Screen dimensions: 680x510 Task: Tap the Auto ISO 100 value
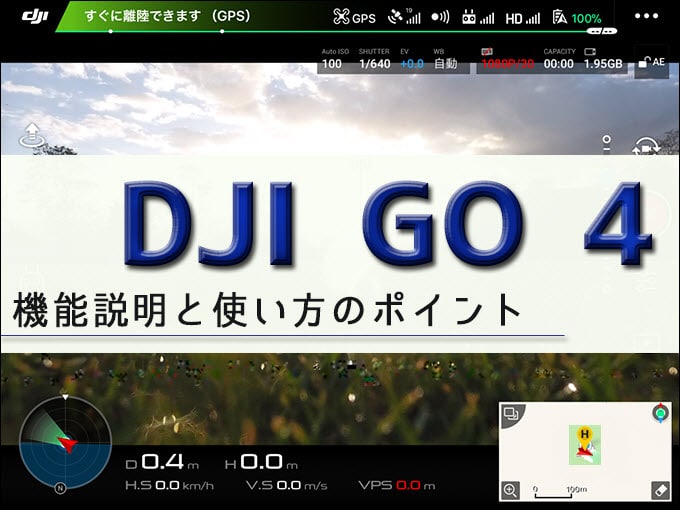(x=334, y=59)
